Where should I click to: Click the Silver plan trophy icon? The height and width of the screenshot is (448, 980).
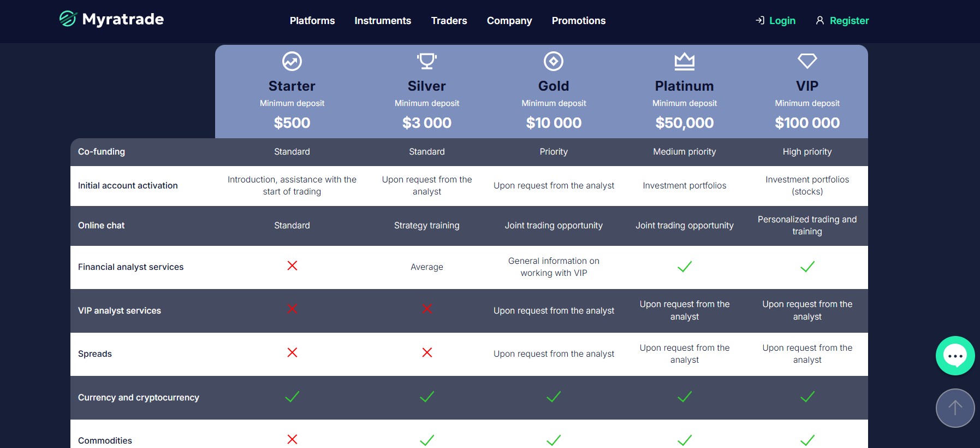click(427, 61)
